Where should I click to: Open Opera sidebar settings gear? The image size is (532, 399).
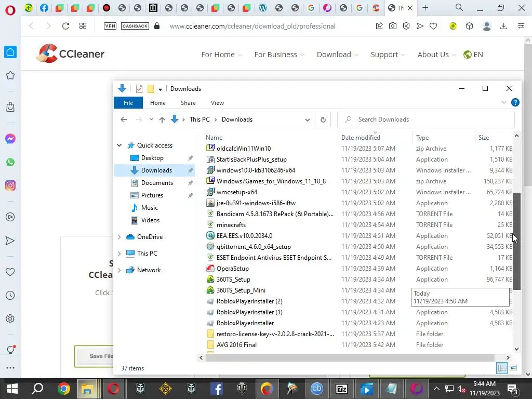(x=10, y=319)
